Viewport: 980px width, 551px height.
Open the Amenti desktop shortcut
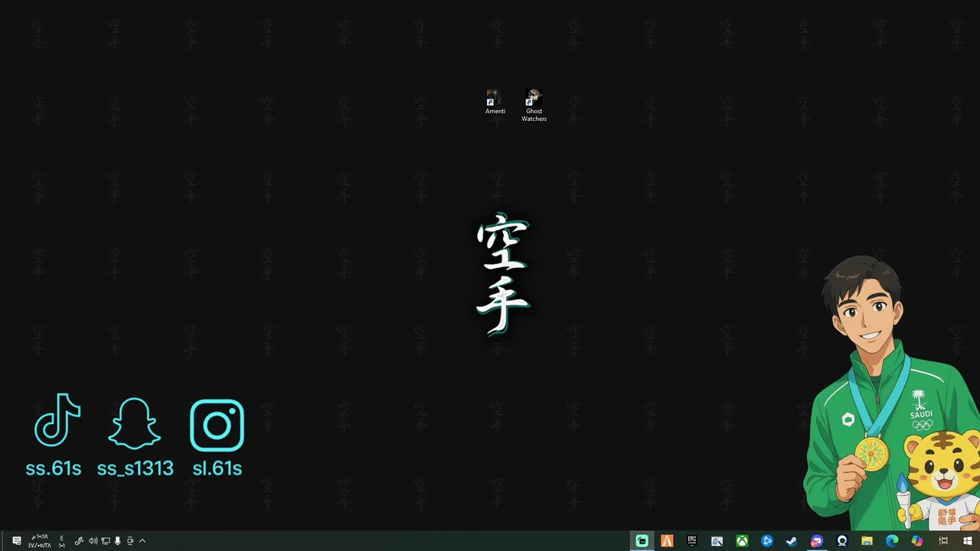(495, 103)
